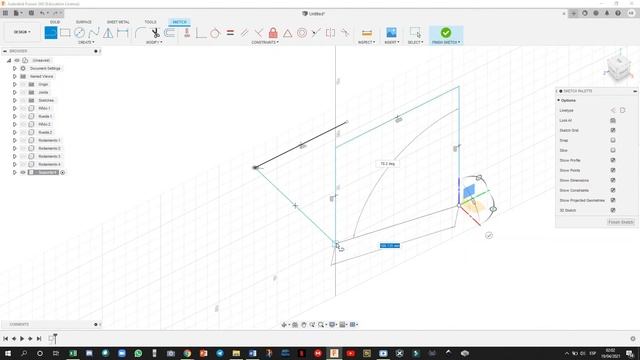Toggle the Show Constraints checkbox

pos(613,190)
